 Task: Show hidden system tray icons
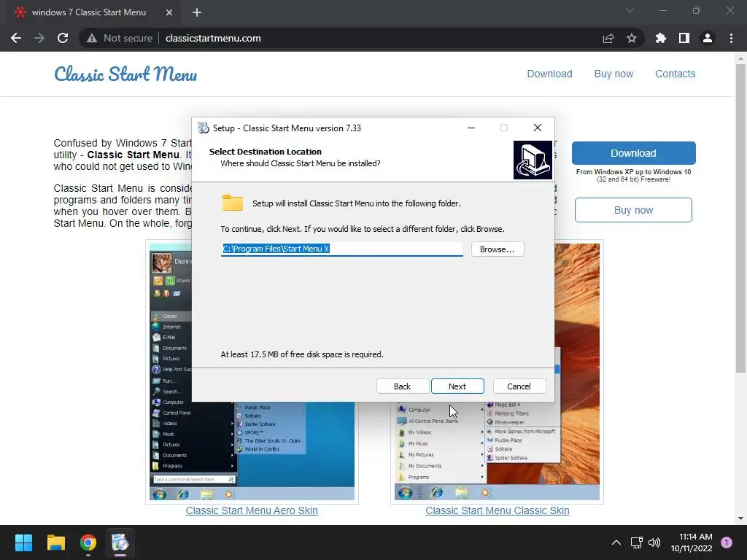[616, 542]
